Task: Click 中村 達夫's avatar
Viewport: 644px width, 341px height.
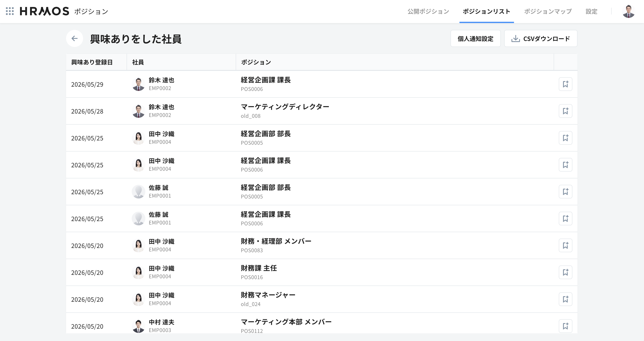Action: (139, 326)
